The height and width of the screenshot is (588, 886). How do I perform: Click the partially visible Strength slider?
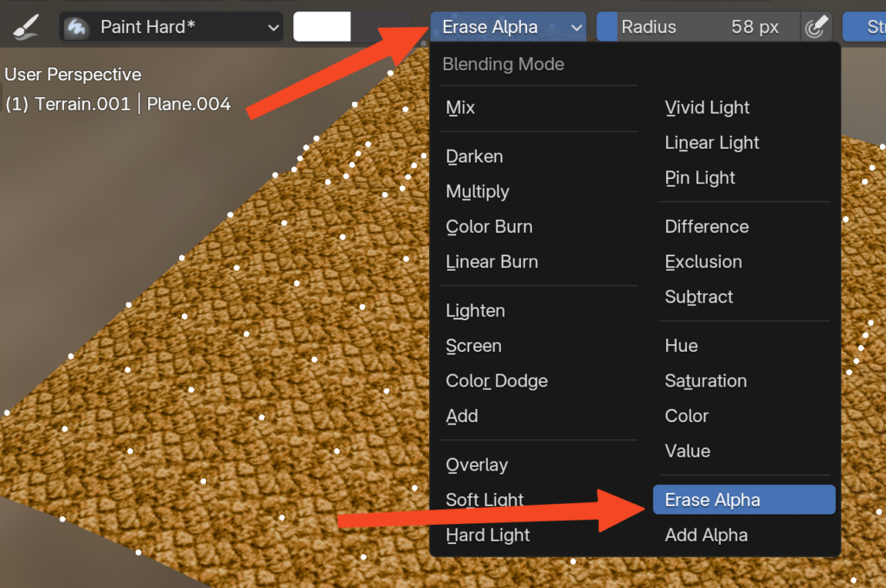click(865, 27)
